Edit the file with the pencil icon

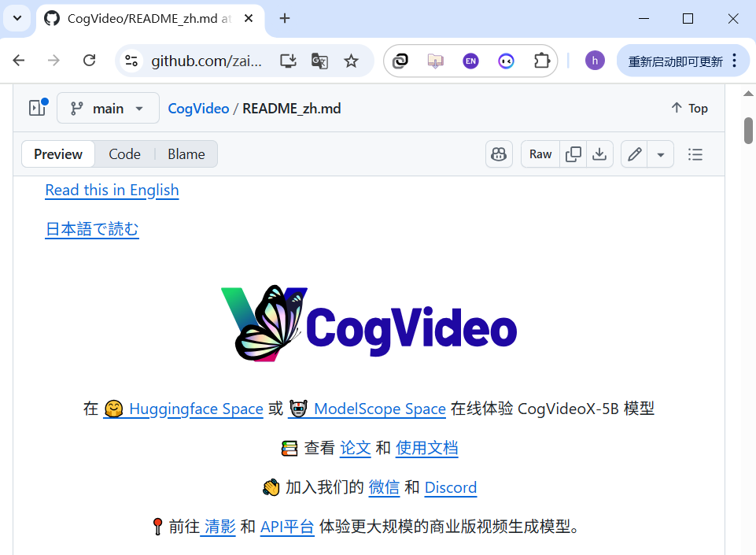coord(634,154)
